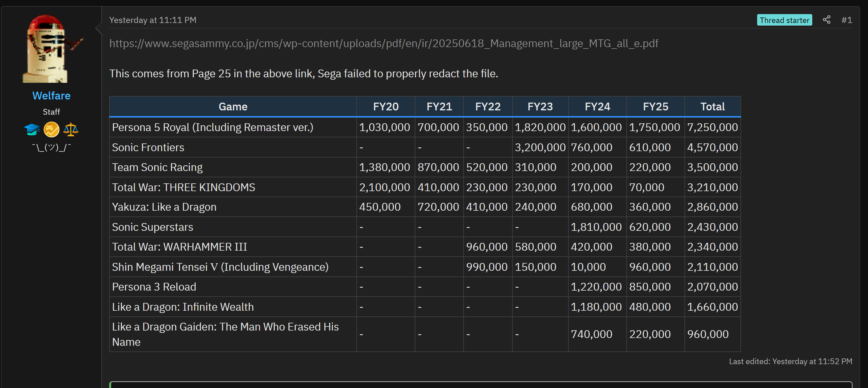Click the scales of justice badge icon
Screen dimensions: 868x388
pyautogui.click(x=71, y=129)
